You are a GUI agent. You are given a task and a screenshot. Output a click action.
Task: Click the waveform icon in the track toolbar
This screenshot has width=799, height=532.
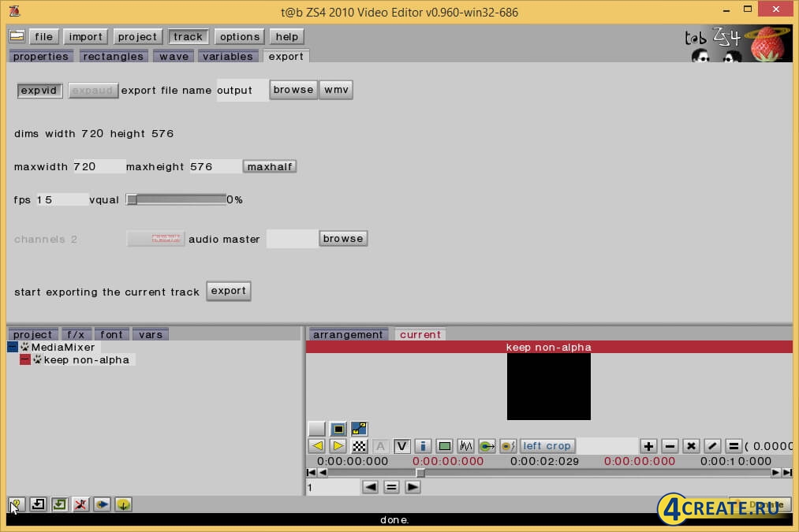[x=465, y=445]
